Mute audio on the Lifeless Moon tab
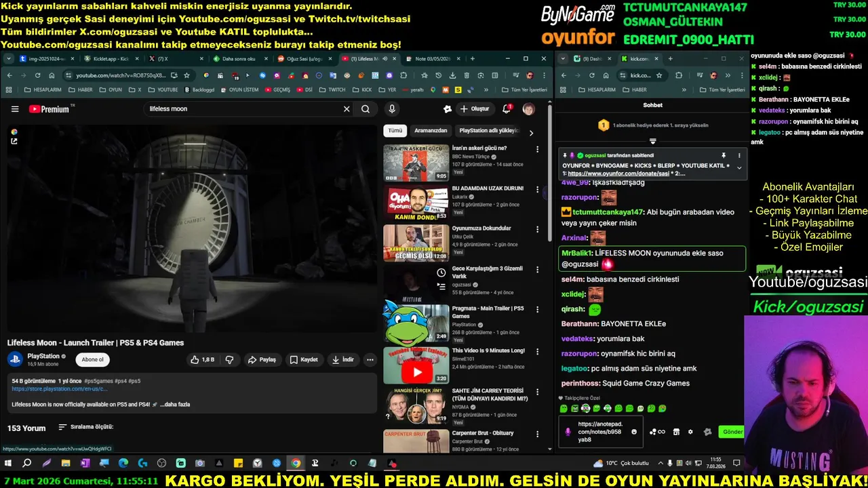The width and height of the screenshot is (868, 488). 385,59
